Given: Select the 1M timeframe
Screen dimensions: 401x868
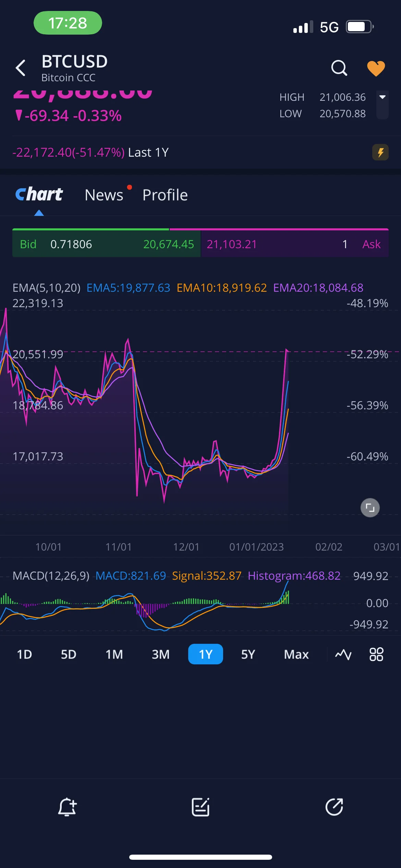Looking at the screenshot, I should tap(114, 654).
